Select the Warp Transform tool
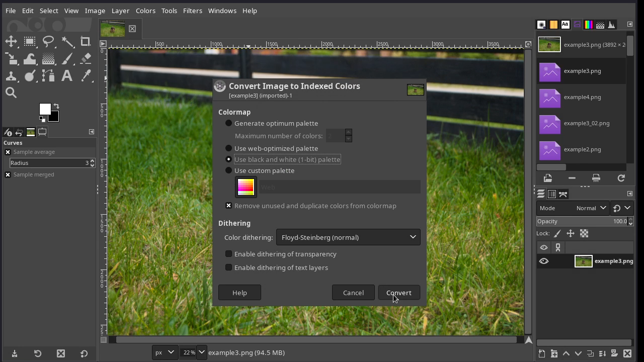The height and width of the screenshot is (362, 644). 30,59
